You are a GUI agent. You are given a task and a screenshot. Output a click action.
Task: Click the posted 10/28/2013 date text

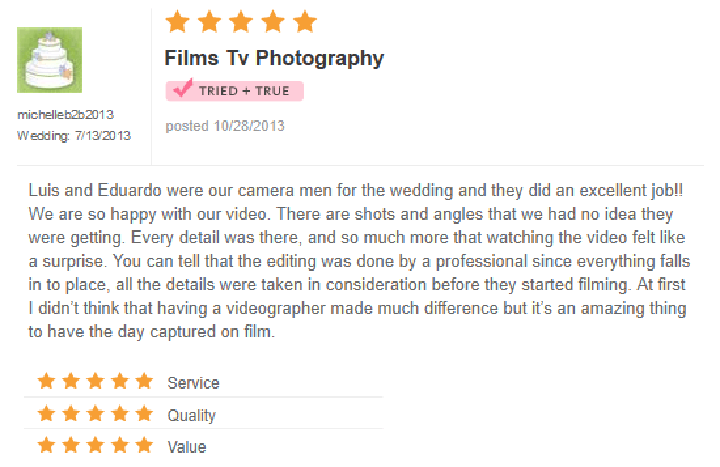tap(225, 126)
